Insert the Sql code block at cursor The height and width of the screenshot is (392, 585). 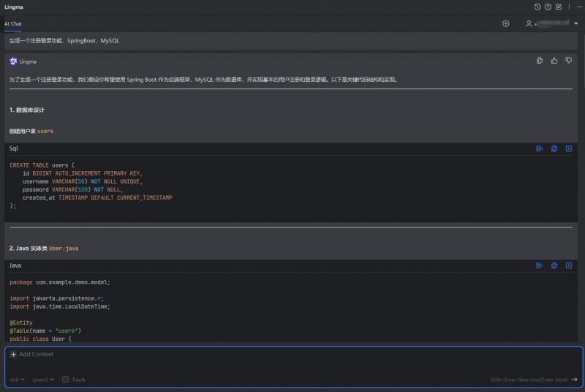540,148
